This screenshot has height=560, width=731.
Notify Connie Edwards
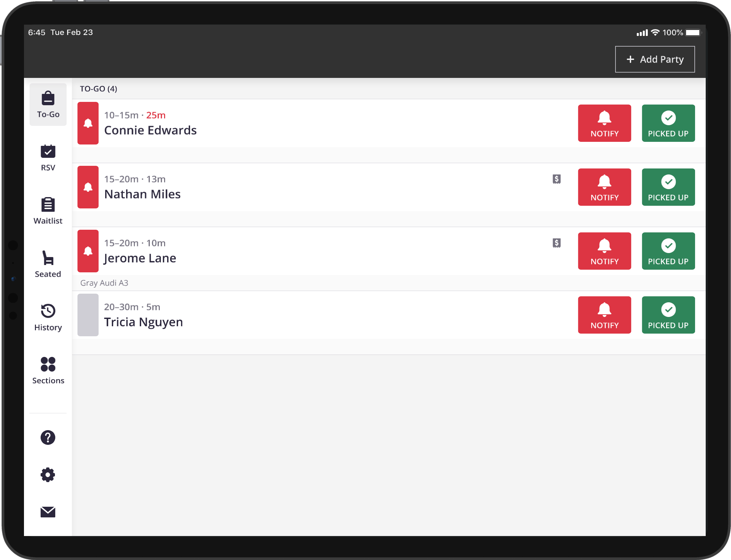[605, 123]
